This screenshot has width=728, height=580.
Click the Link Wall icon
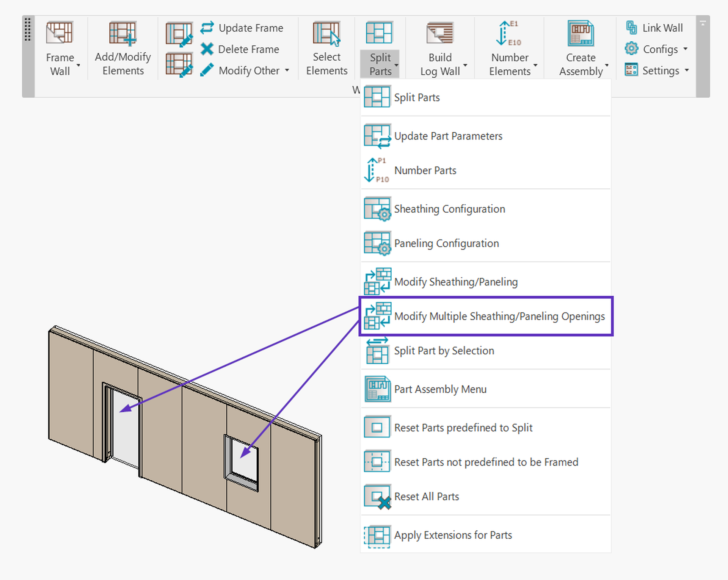coord(631,27)
